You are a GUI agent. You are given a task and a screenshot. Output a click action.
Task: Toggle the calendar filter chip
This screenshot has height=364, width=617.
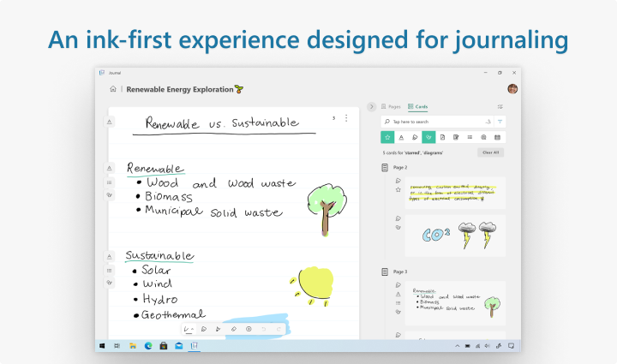click(497, 137)
